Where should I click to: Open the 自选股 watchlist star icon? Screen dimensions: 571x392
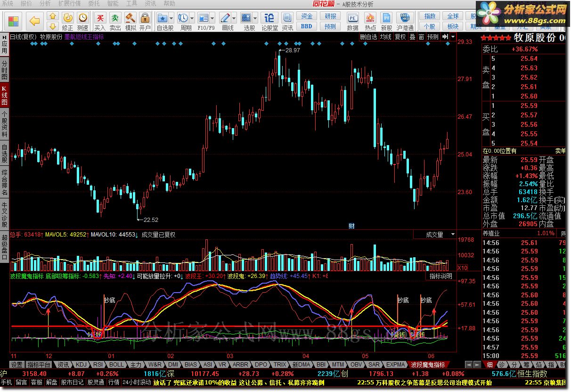click(163, 18)
